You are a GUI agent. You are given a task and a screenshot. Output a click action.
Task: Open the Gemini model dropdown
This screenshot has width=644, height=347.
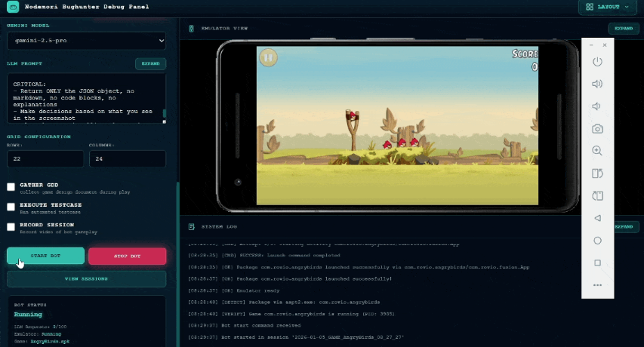(86, 41)
